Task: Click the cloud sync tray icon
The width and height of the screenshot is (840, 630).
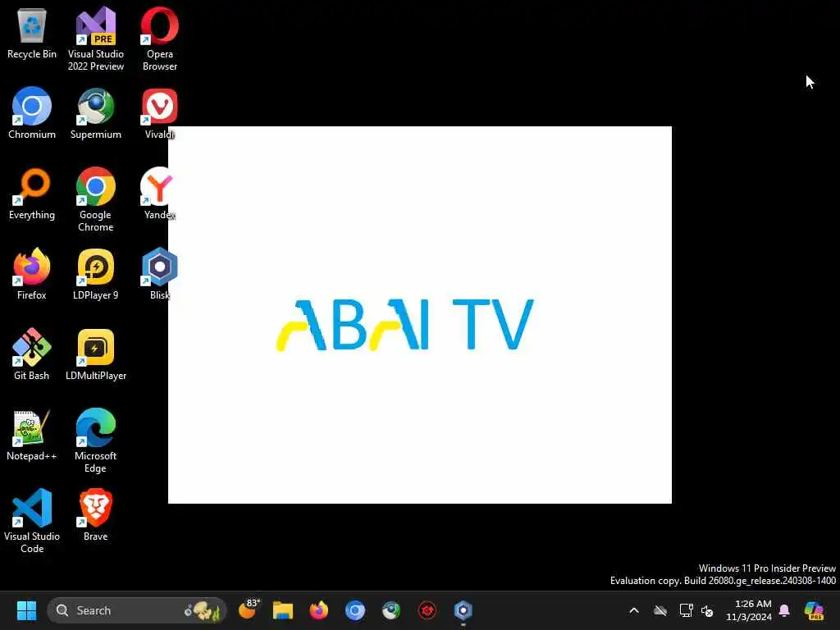Action: (x=660, y=610)
